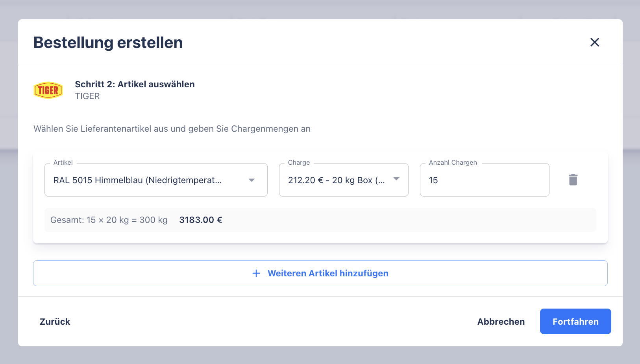Viewport: 640px width, 364px height.
Task: Expand the Artikel dropdown arrow
Action: 252,180
